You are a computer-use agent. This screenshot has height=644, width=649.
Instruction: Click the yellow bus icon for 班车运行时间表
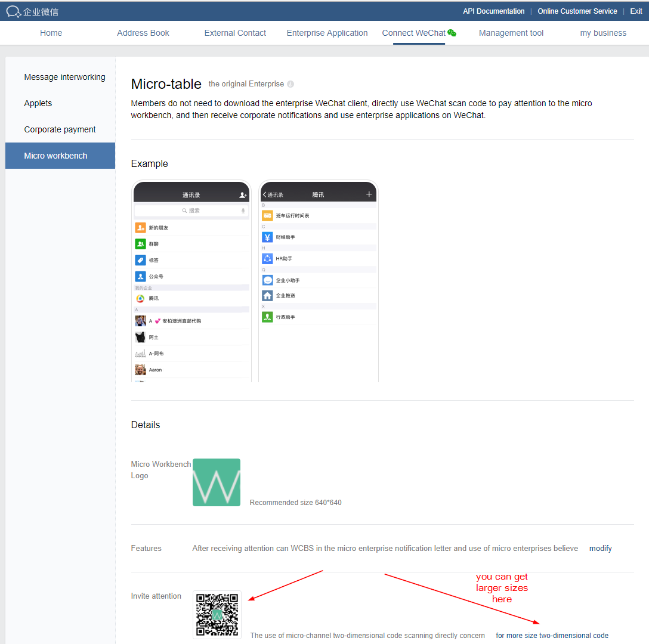point(268,215)
